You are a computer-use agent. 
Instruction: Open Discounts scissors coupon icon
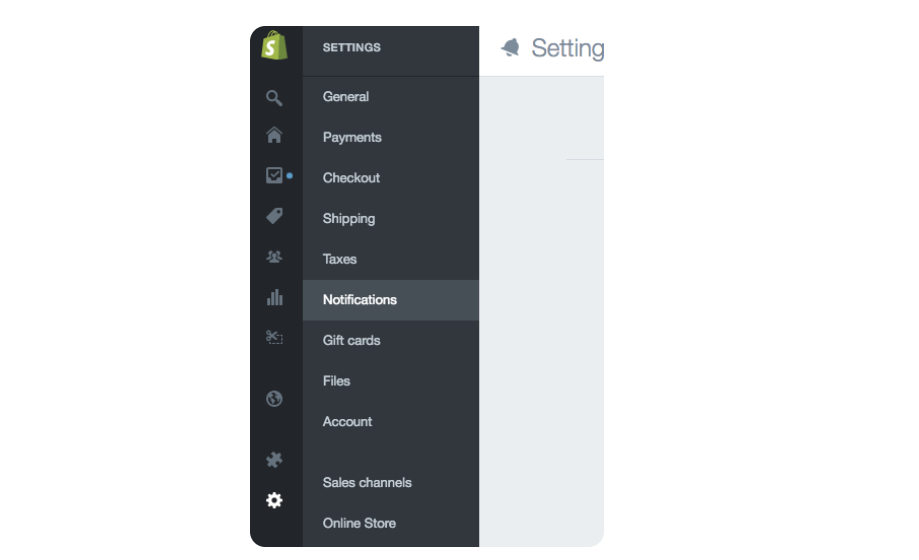[x=274, y=337]
